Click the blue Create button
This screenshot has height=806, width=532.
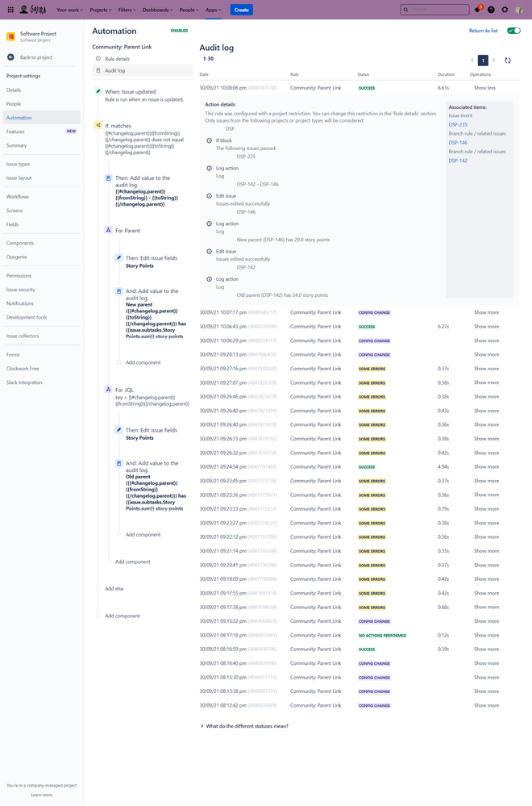pos(240,9)
